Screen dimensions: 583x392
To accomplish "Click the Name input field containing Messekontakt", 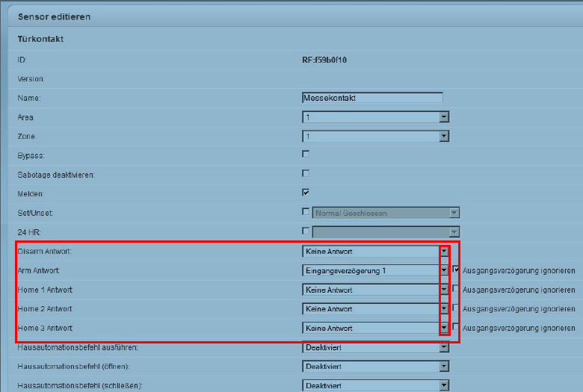I will [x=372, y=98].
